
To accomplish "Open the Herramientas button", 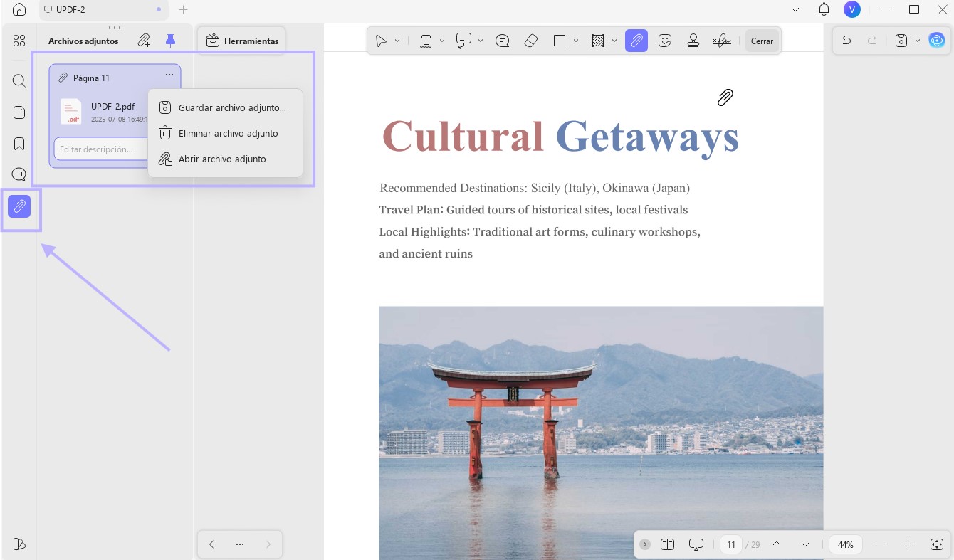I will 242,41.
